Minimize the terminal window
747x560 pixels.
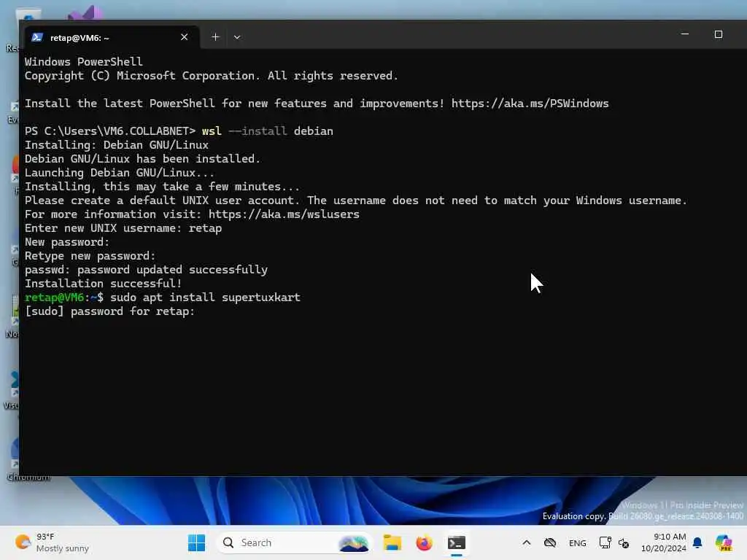(x=685, y=34)
